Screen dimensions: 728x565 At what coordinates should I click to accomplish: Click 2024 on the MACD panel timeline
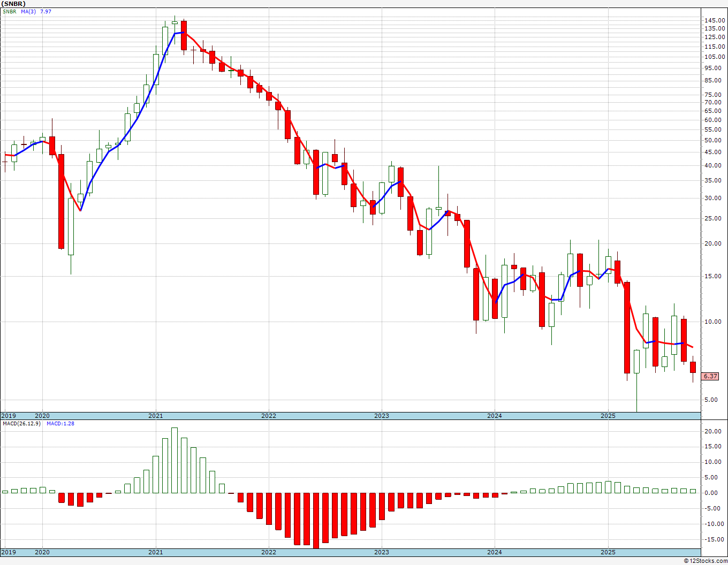[x=495, y=552]
